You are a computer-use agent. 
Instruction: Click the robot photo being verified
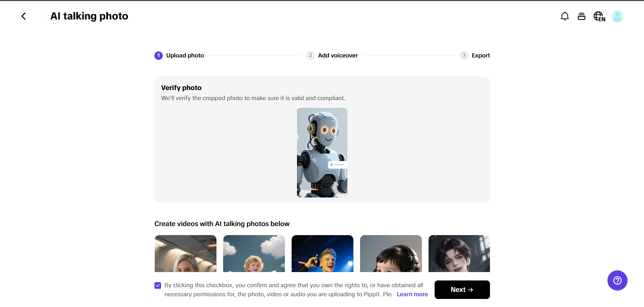coord(322,152)
